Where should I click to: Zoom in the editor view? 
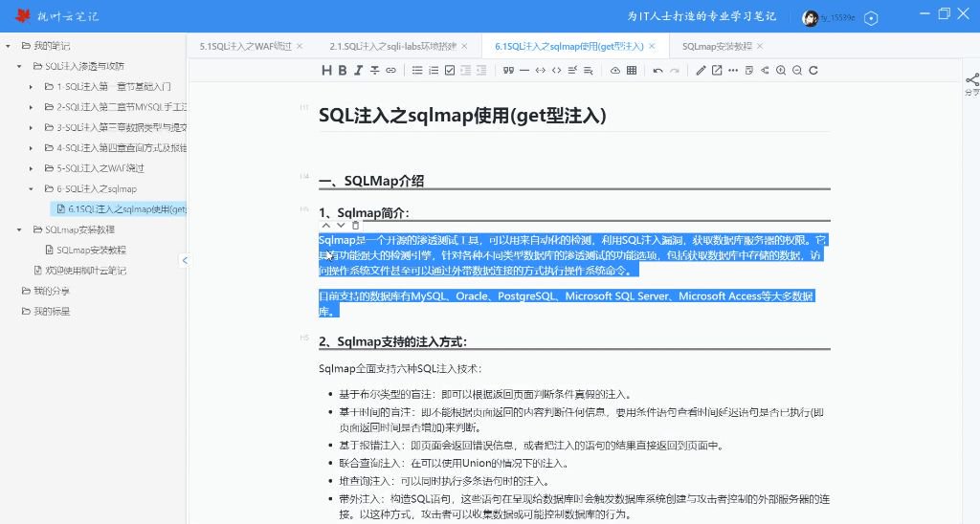pos(781,70)
